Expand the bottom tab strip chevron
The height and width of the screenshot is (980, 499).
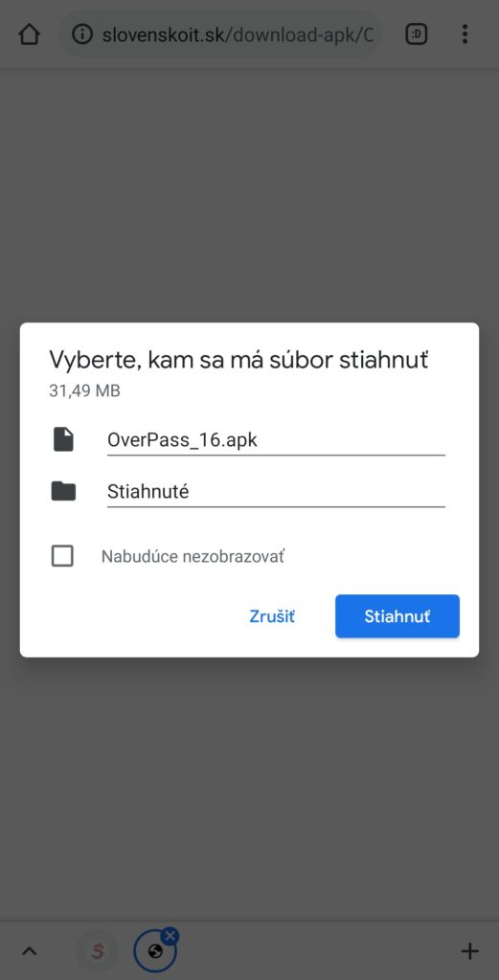30,951
